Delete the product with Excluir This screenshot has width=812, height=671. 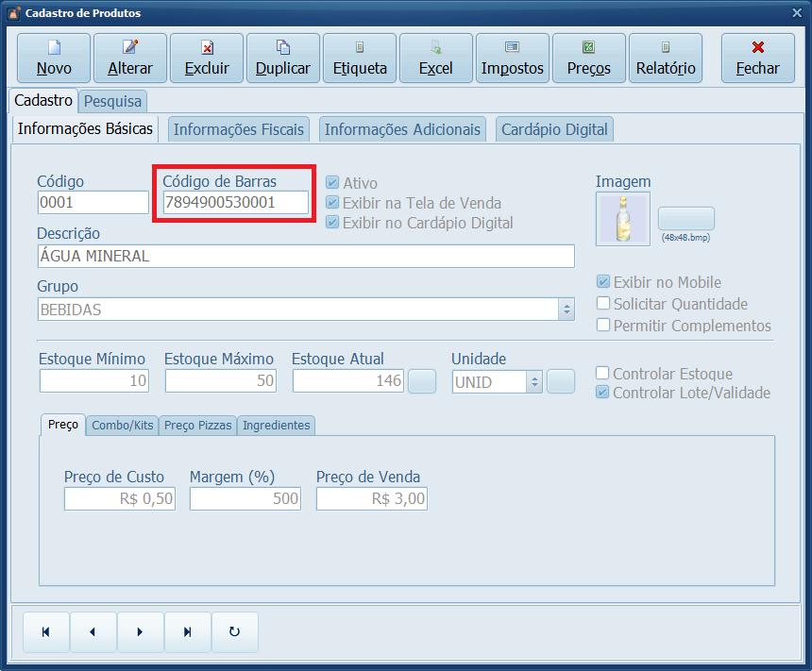click(206, 59)
